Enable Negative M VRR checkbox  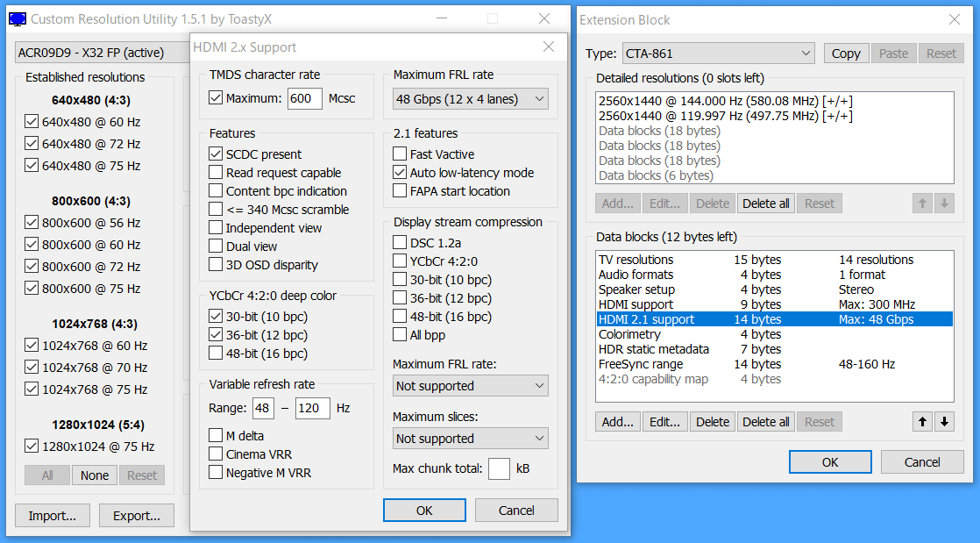(x=216, y=472)
